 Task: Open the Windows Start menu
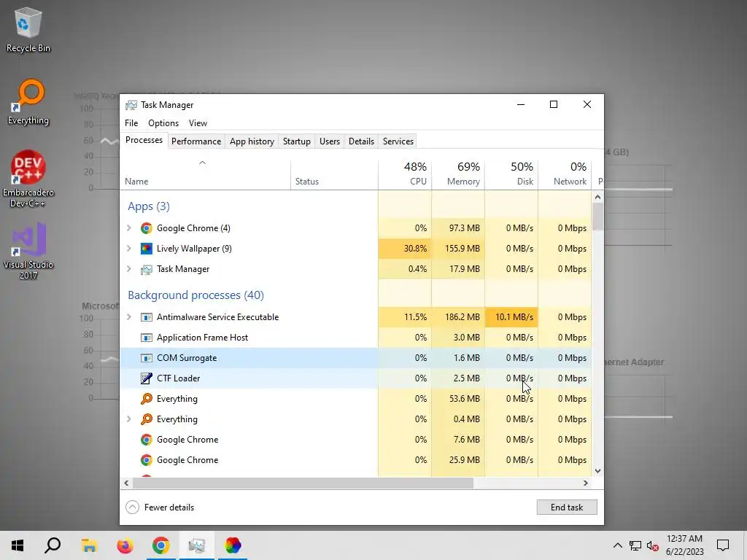tap(18, 545)
